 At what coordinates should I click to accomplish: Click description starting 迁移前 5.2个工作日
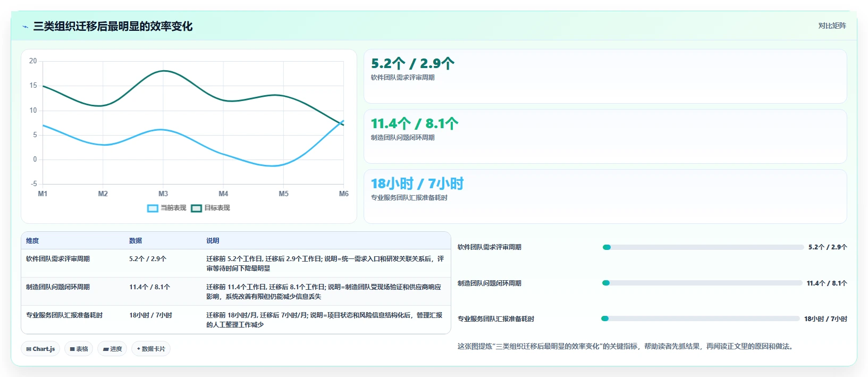pyautogui.click(x=325, y=264)
